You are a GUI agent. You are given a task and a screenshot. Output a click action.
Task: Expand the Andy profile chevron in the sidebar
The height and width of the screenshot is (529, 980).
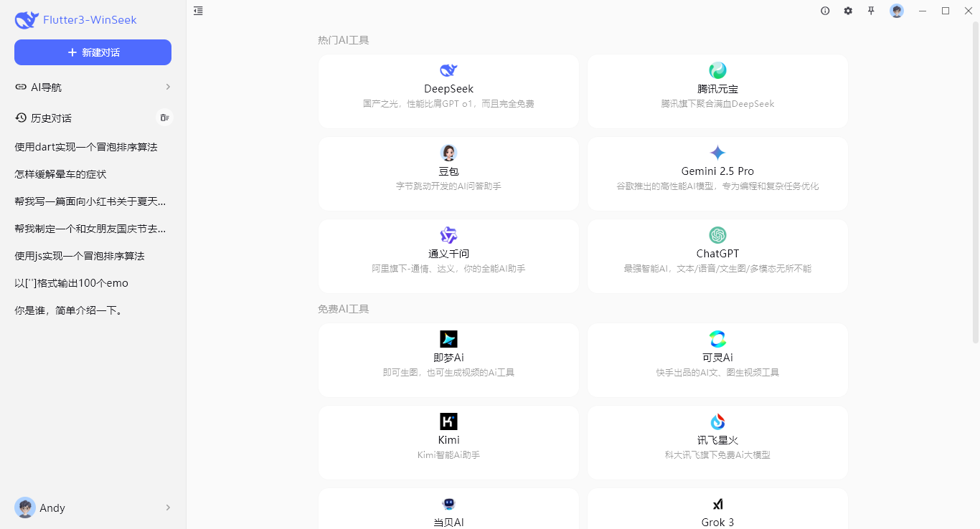point(168,507)
